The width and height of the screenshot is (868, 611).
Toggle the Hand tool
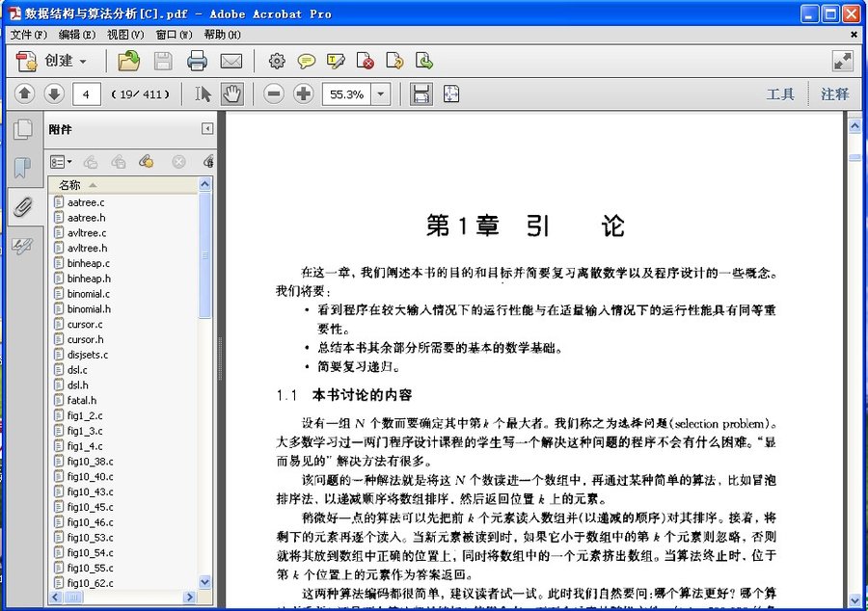231,93
